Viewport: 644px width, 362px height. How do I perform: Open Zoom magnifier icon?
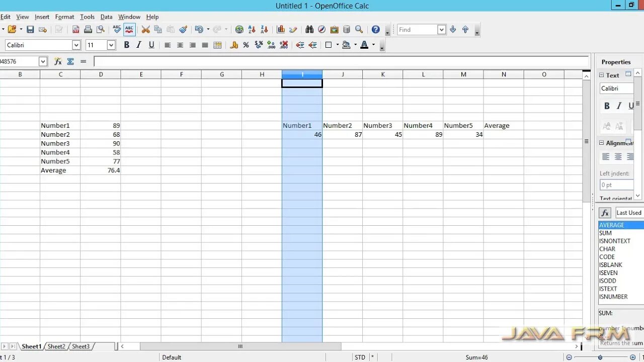(359, 30)
